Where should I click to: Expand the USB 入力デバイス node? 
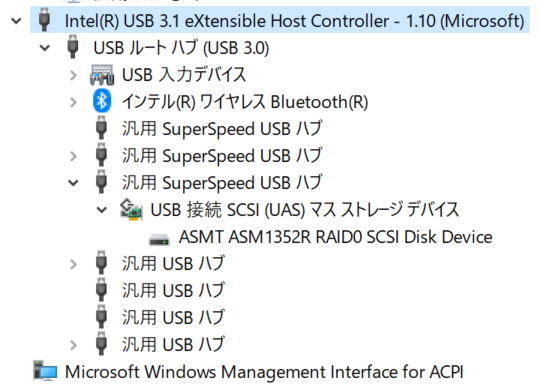(x=73, y=75)
